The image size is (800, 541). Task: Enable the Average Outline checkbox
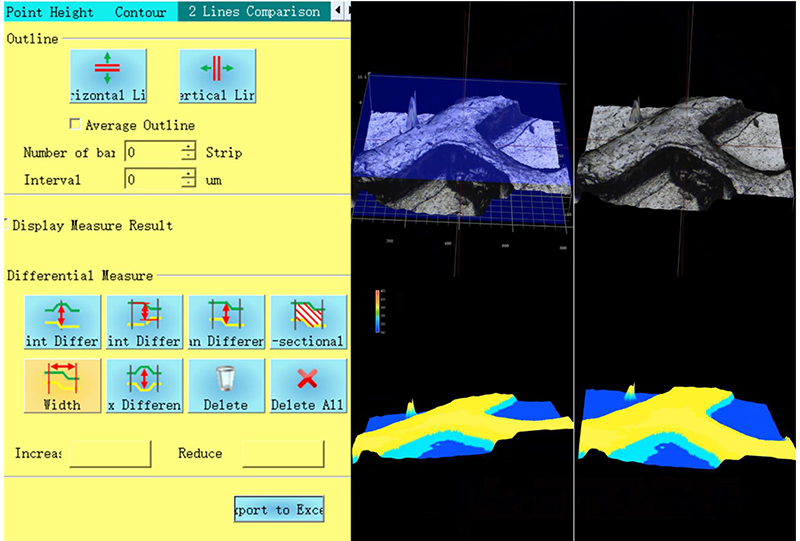tap(75, 125)
